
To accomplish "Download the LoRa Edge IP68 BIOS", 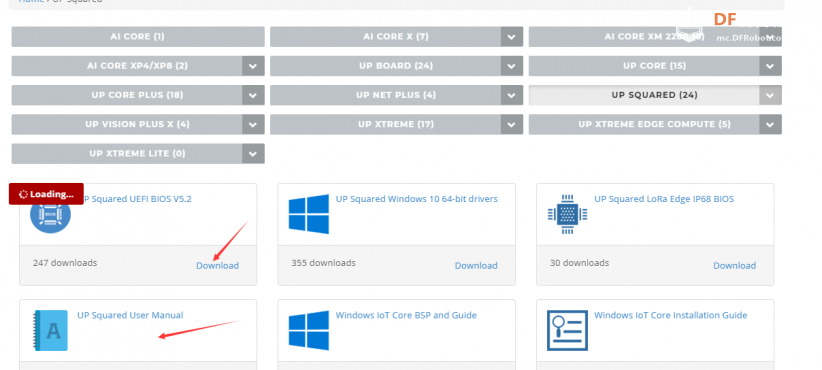I will point(734,266).
